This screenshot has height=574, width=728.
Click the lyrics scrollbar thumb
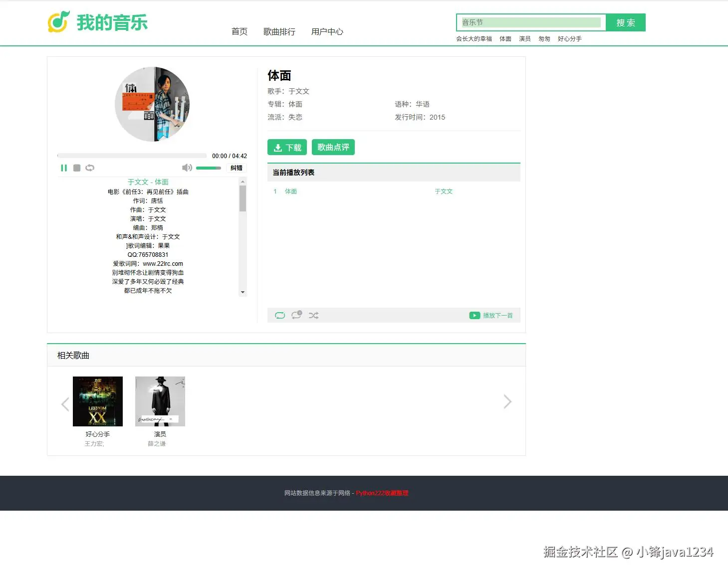[243, 198]
